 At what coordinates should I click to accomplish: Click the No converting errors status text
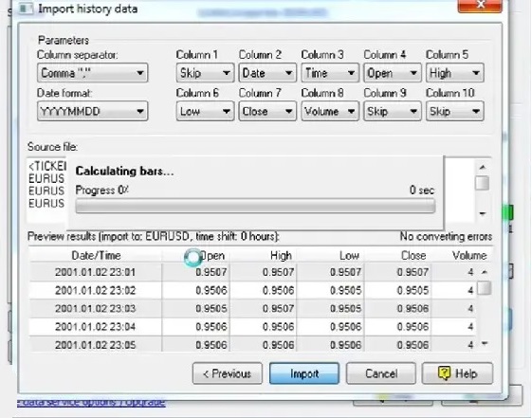[x=446, y=236]
